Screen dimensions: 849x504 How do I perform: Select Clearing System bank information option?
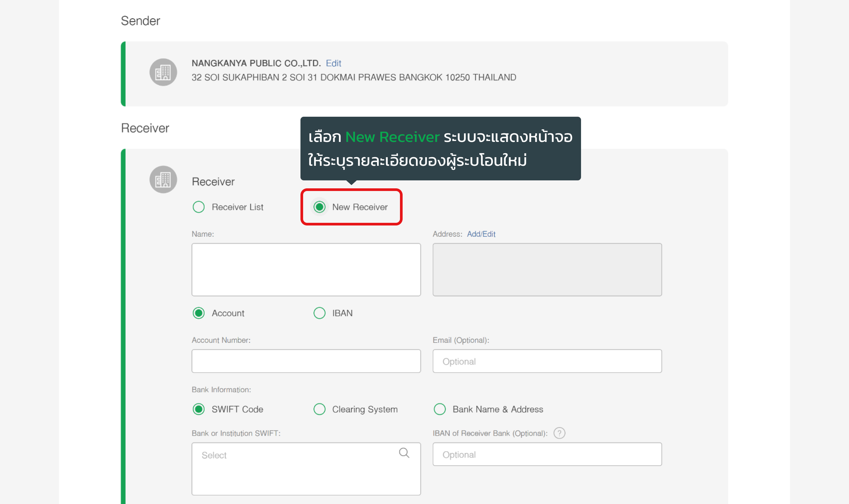[319, 409]
